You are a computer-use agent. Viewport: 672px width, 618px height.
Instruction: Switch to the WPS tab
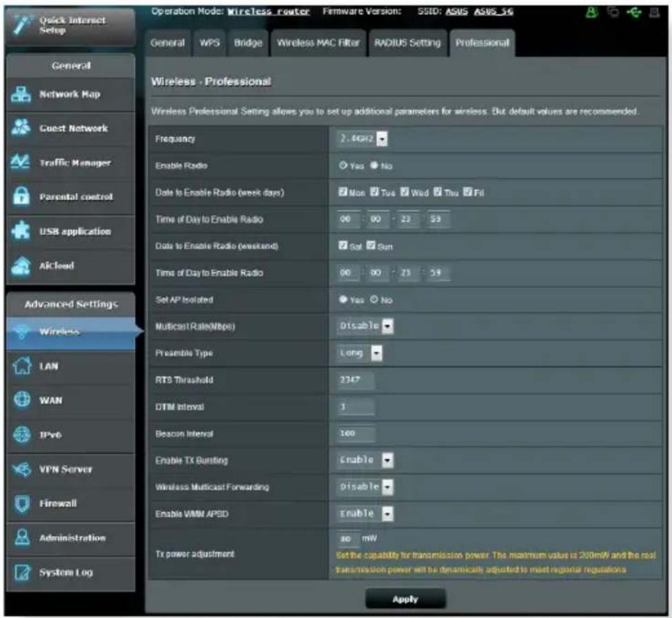point(209,43)
